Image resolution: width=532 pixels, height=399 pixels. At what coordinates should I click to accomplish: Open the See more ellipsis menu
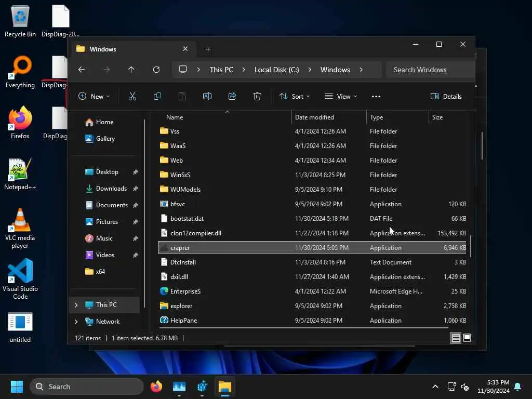point(376,97)
